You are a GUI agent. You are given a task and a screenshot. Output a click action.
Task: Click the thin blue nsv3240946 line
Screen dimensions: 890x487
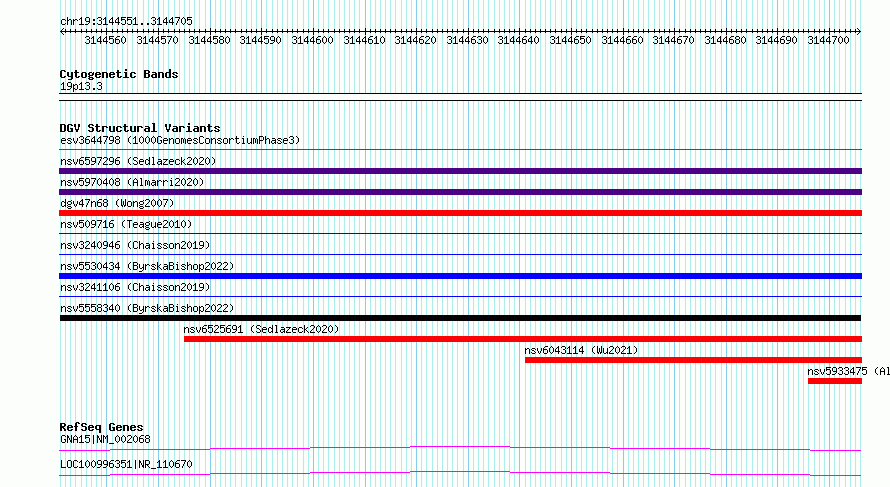click(460, 255)
